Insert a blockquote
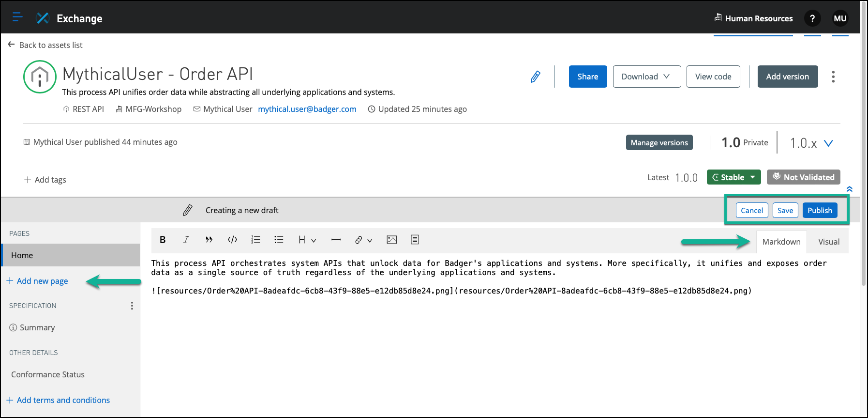 tap(209, 240)
